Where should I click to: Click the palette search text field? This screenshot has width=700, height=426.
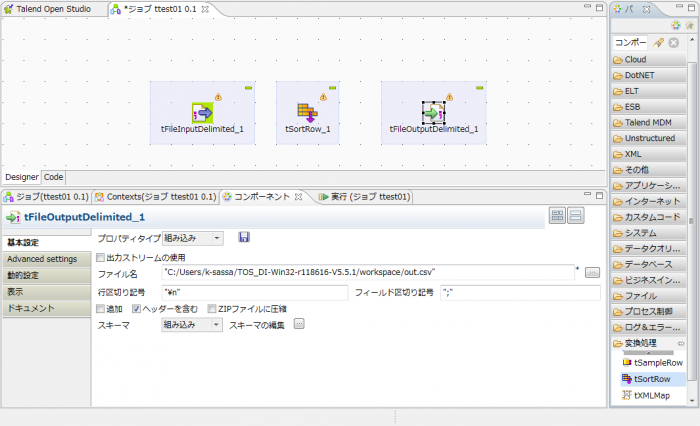click(x=630, y=43)
